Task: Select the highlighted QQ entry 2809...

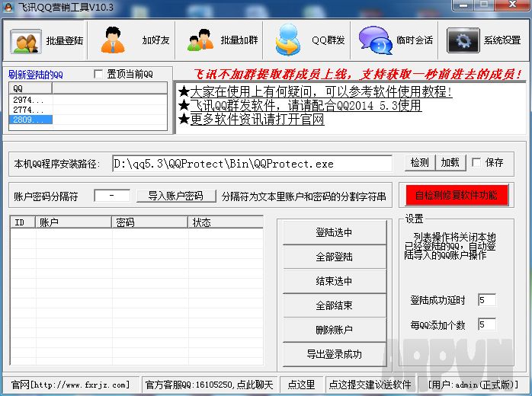Action: click(x=30, y=120)
